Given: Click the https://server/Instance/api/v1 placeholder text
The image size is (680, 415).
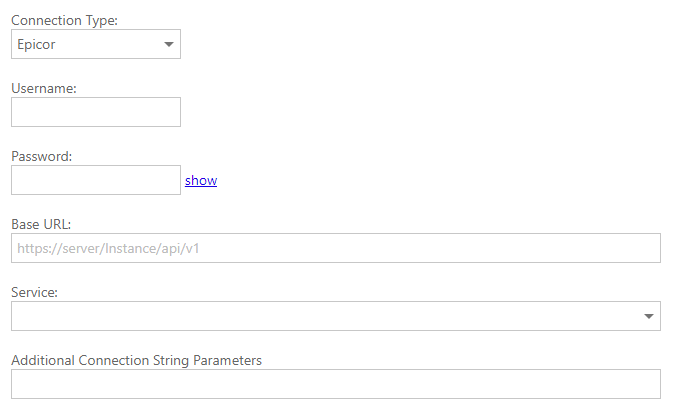Looking at the screenshot, I should click(109, 248).
